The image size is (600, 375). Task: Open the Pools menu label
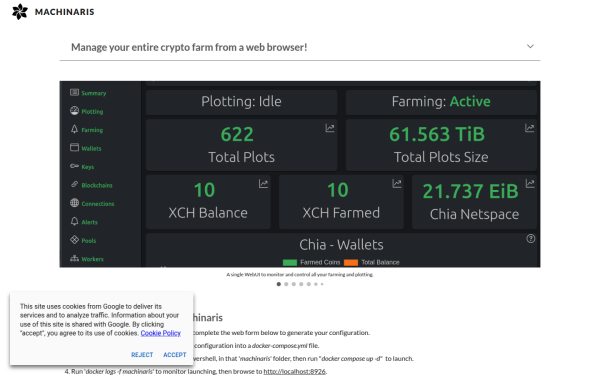(88, 240)
